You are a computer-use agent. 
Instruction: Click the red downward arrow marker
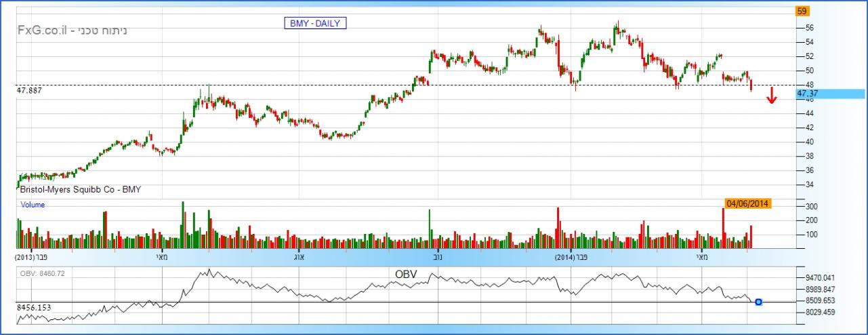tap(771, 96)
